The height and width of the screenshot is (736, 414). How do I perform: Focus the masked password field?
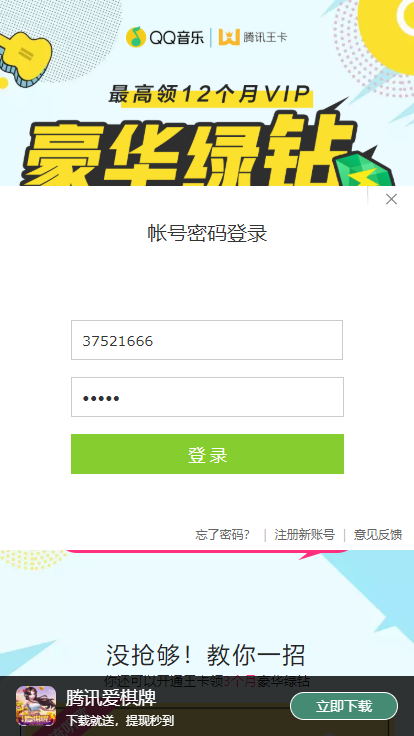coord(207,397)
